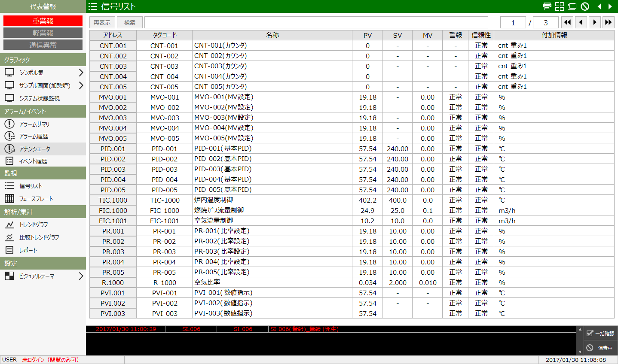Click the サンプル画面(加熱炉) monitor icon
Screen dimensions: 618x364
pyautogui.click(x=9, y=85)
